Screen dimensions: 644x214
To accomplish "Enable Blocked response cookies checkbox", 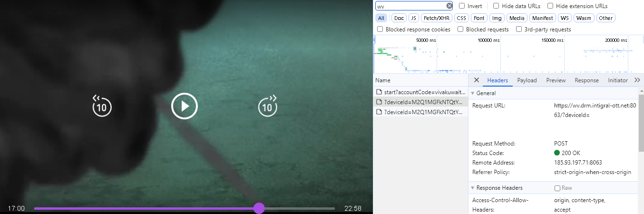I will click(x=380, y=29).
